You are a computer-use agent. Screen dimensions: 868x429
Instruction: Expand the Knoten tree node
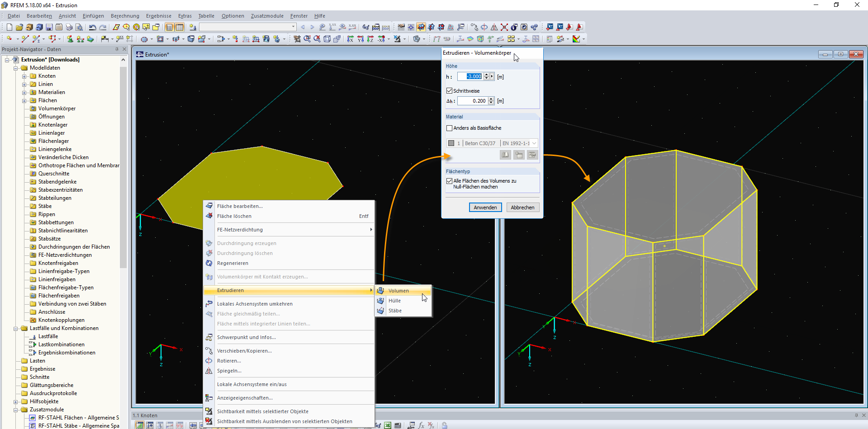pyautogui.click(x=24, y=76)
